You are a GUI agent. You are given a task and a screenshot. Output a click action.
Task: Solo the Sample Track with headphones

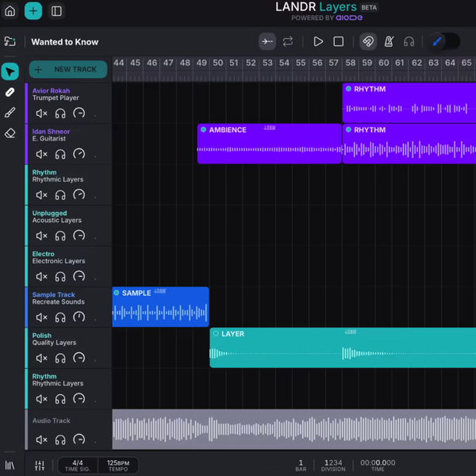click(x=60, y=317)
